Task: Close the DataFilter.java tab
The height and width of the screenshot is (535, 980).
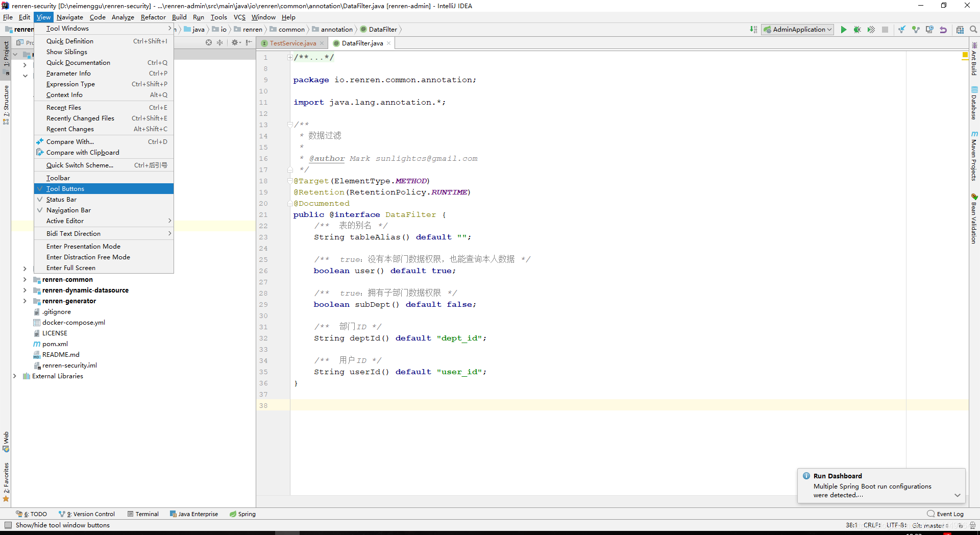Action: [x=389, y=43]
